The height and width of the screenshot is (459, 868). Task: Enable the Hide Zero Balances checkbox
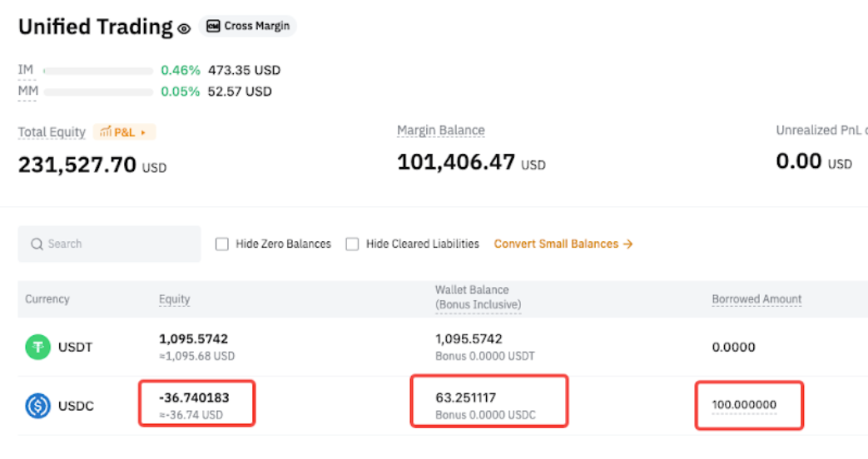(222, 244)
